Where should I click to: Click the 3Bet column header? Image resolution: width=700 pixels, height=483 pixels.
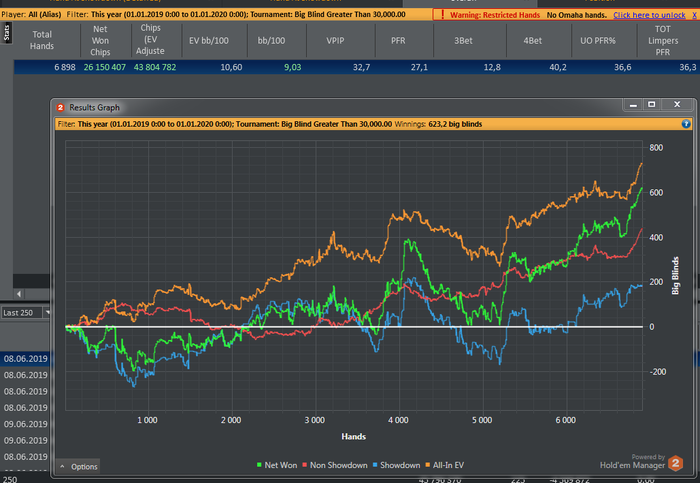coord(463,40)
